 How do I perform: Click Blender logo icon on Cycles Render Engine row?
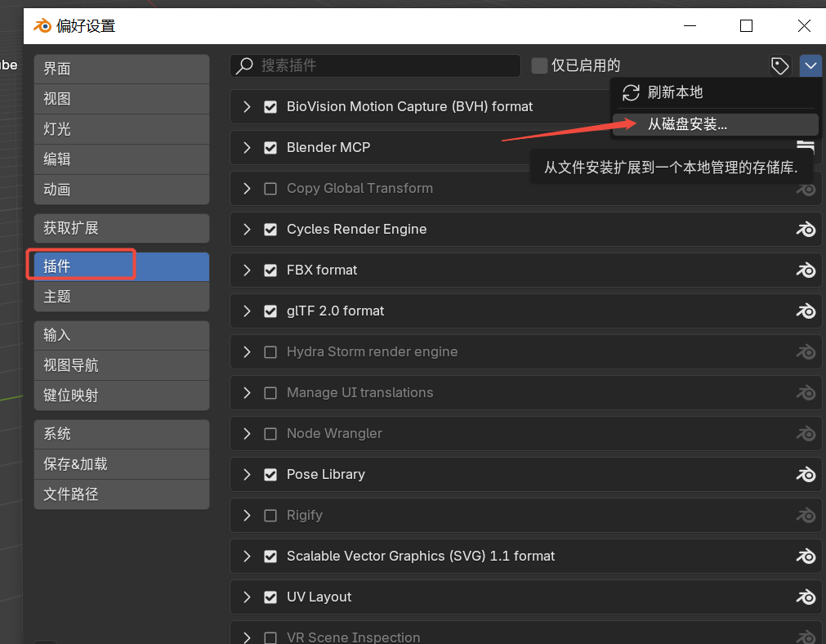click(806, 230)
